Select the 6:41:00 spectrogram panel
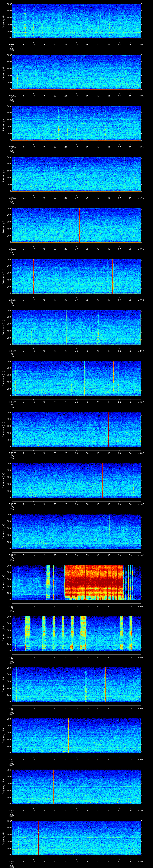The width and height of the screenshot is (153, 868). 76,531
